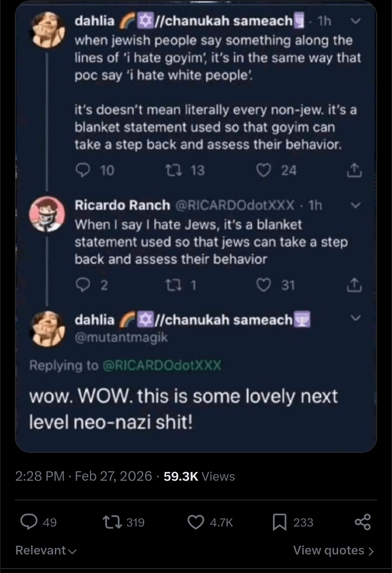Click the reply icon with 49 comments
Screen dimensions: 392x573
coord(29,522)
